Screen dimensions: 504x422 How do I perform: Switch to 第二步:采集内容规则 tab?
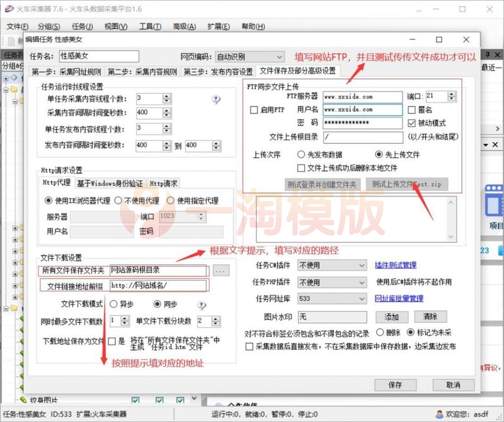click(142, 72)
